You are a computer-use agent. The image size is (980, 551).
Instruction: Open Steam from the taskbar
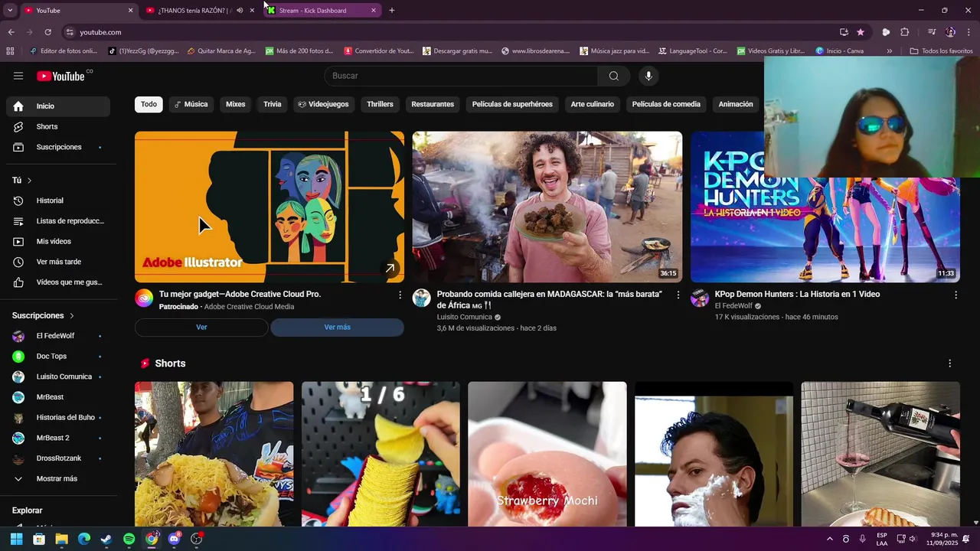tap(106, 539)
